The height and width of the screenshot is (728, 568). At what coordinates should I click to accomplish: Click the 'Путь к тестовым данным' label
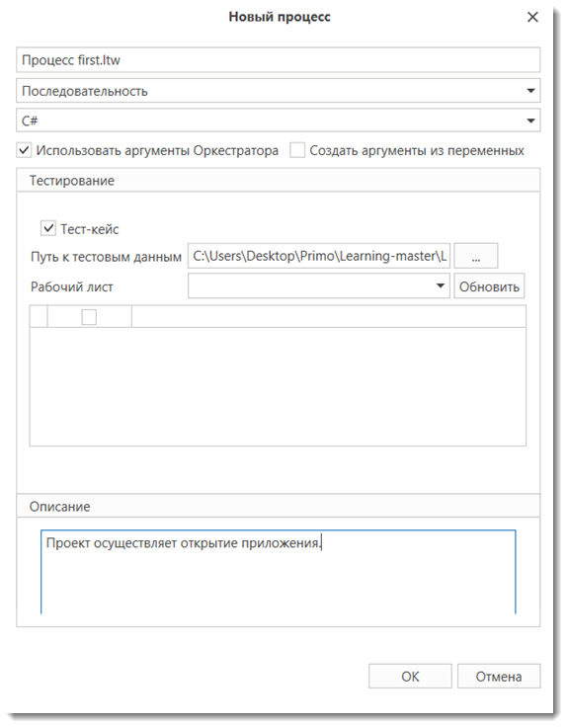[x=106, y=257]
